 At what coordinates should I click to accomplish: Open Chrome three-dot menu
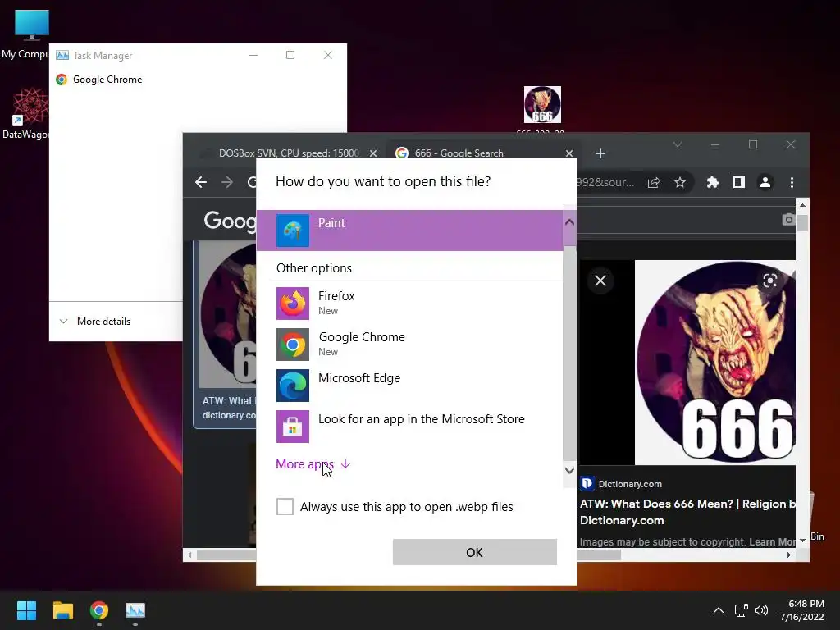click(x=792, y=183)
